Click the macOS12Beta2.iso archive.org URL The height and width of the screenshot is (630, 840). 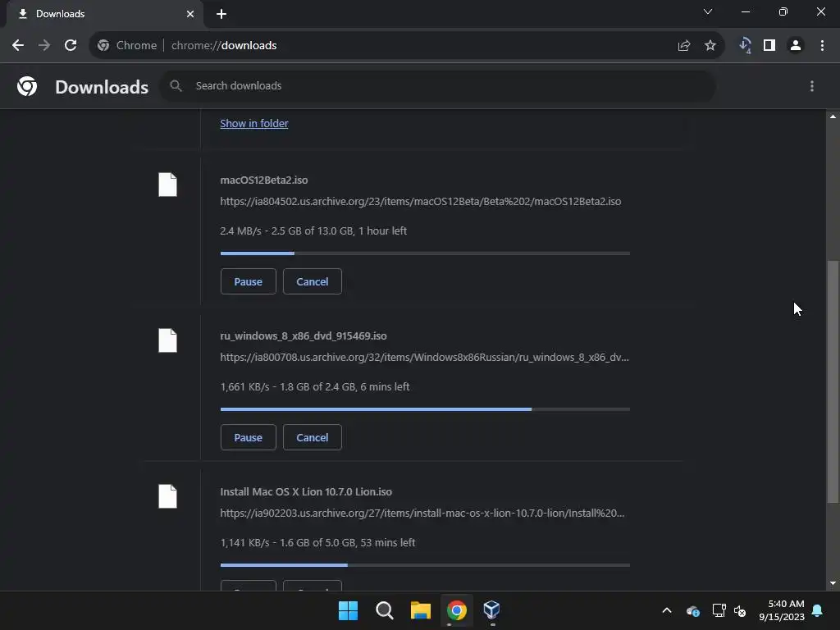421,202
